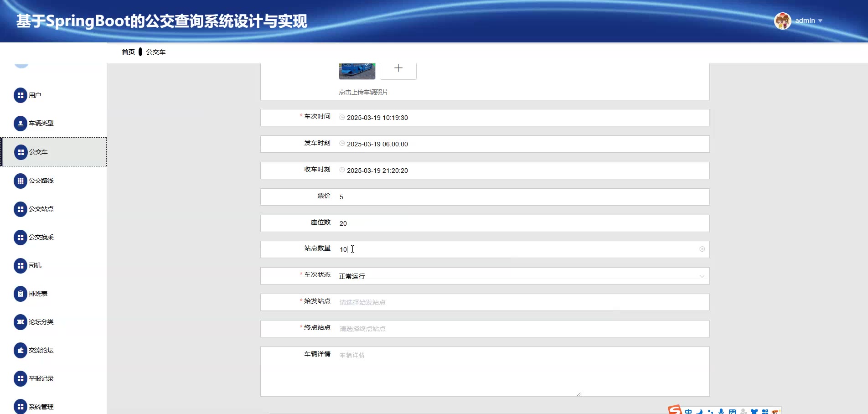Click the 用户 sidebar icon
The image size is (868, 414).
point(21,95)
